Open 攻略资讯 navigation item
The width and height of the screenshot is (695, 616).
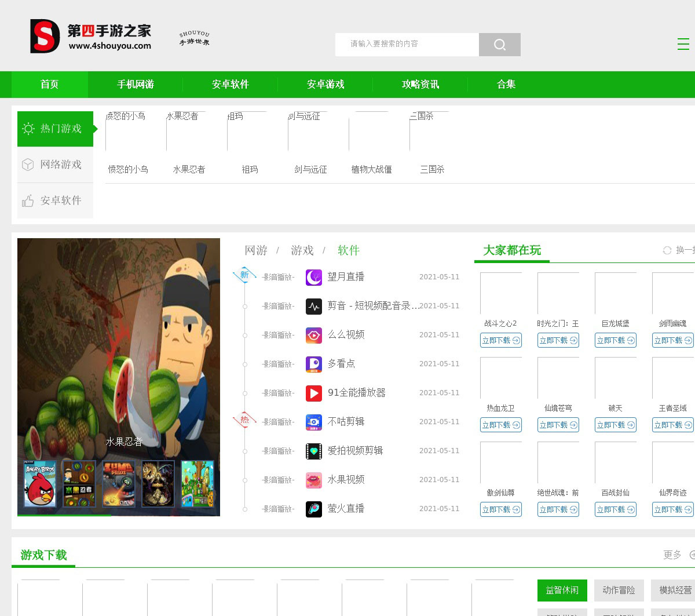[420, 85]
